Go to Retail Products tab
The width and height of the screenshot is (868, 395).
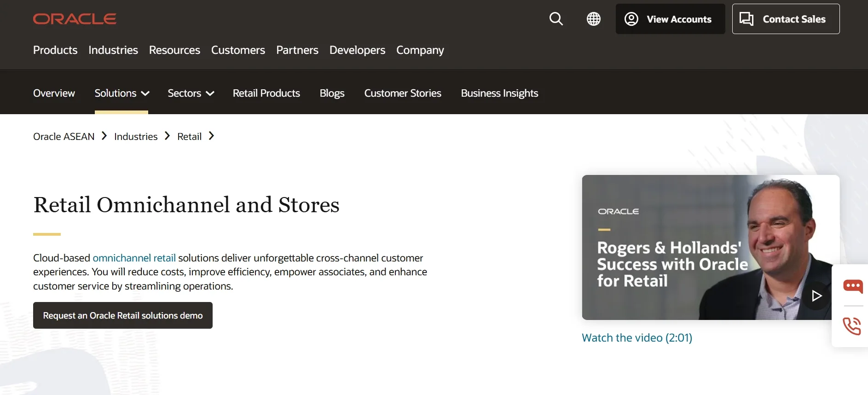(266, 93)
